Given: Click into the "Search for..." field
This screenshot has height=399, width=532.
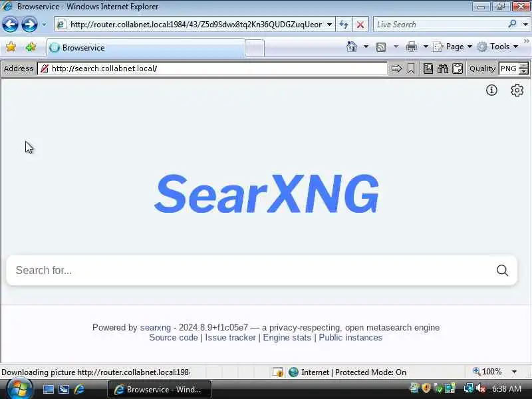Looking at the screenshot, I should pyautogui.click(x=251, y=271).
